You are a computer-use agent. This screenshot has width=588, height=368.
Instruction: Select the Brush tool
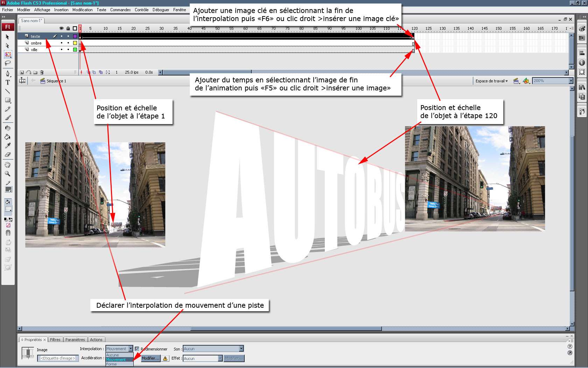point(8,118)
